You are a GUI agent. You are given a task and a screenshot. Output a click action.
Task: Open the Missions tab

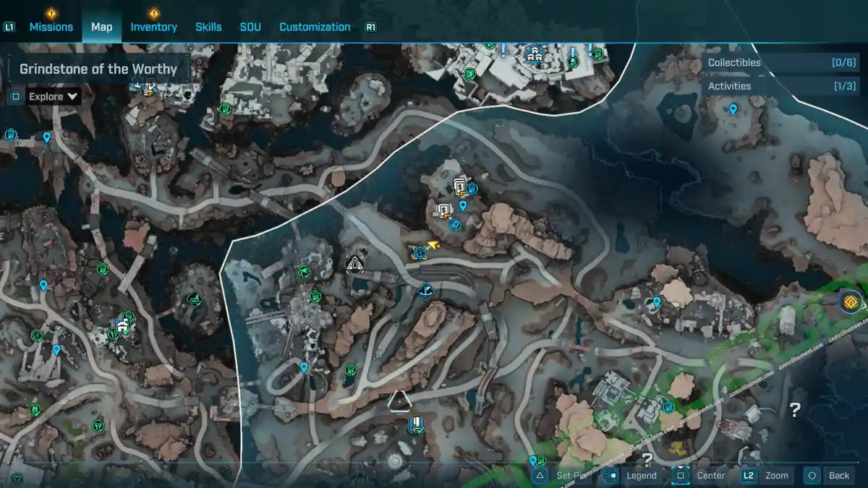coord(51,27)
